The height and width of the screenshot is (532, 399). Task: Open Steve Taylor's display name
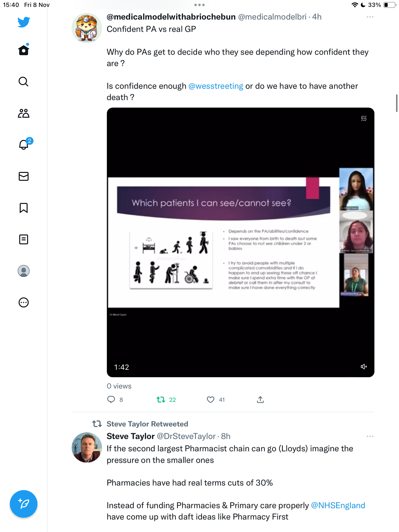tap(131, 436)
